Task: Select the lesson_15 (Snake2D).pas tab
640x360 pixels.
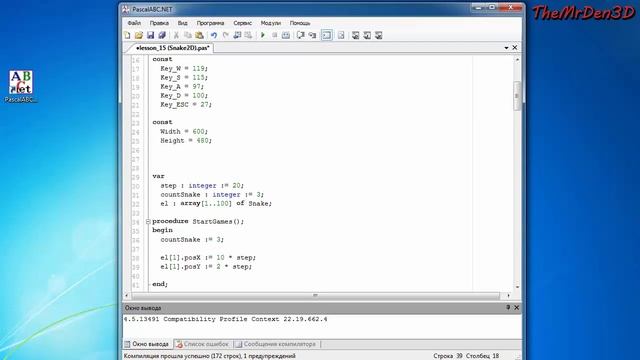Action: click(x=172, y=48)
